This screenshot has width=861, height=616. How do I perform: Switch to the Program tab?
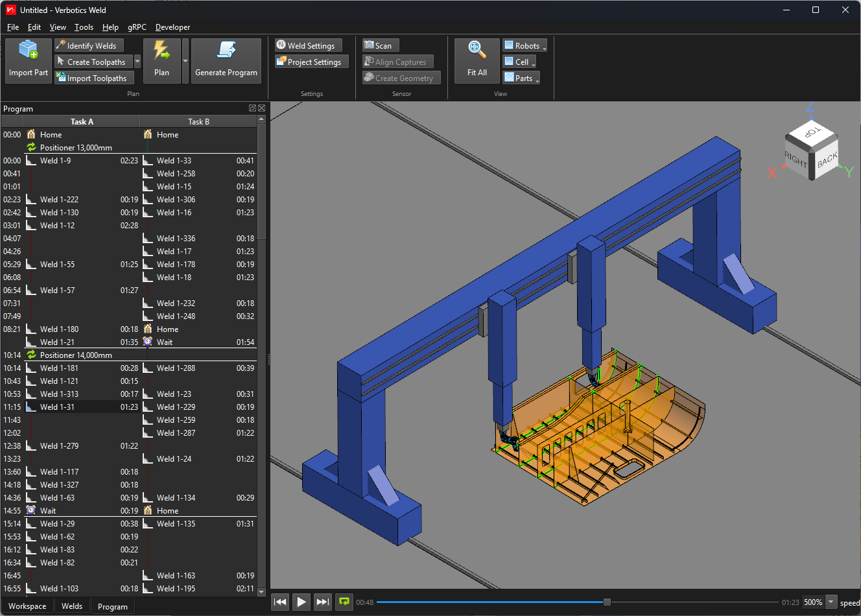(x=113, y=607)
